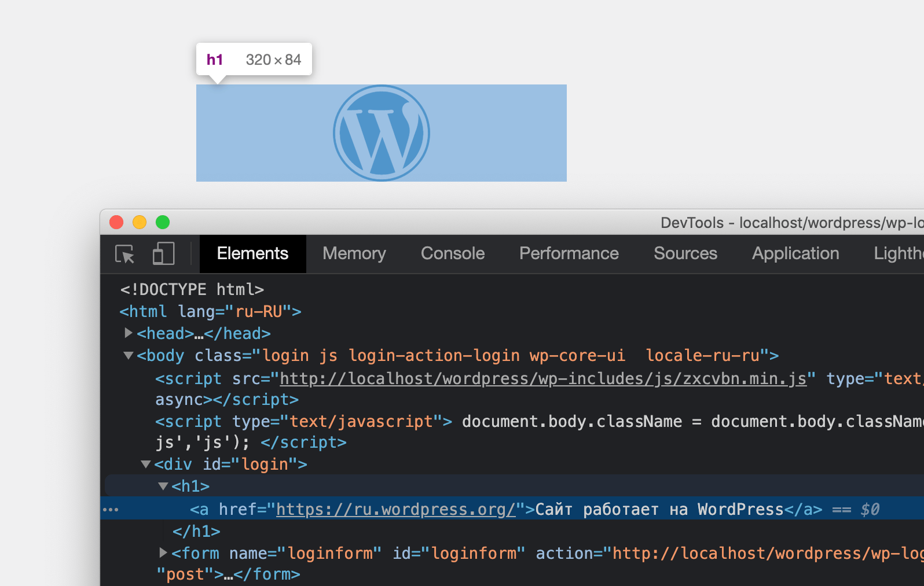Activate the inspect element picker icon

125,254
